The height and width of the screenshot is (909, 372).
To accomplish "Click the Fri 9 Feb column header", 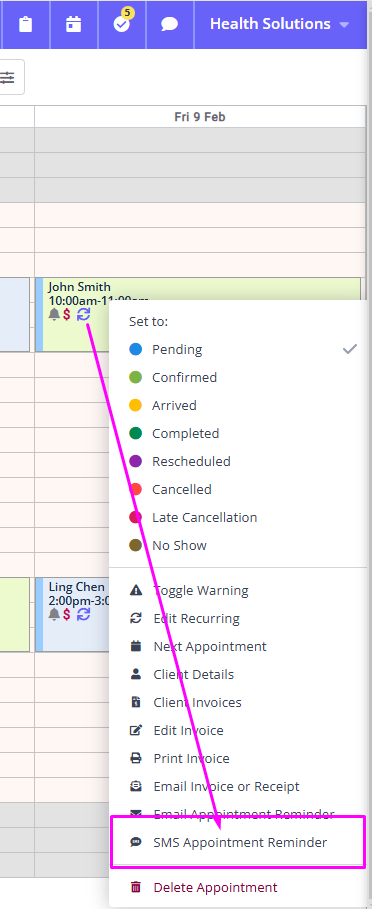I will click(x=200, y=117).
